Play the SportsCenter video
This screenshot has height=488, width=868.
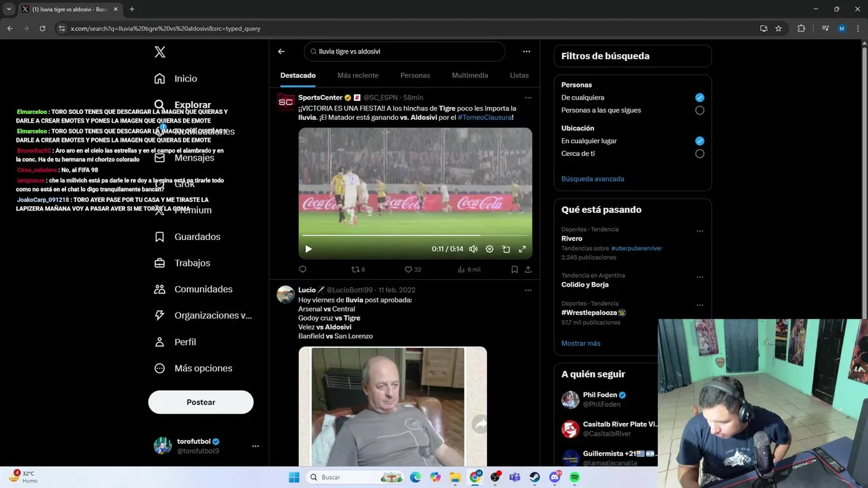[x=309, y=249]
